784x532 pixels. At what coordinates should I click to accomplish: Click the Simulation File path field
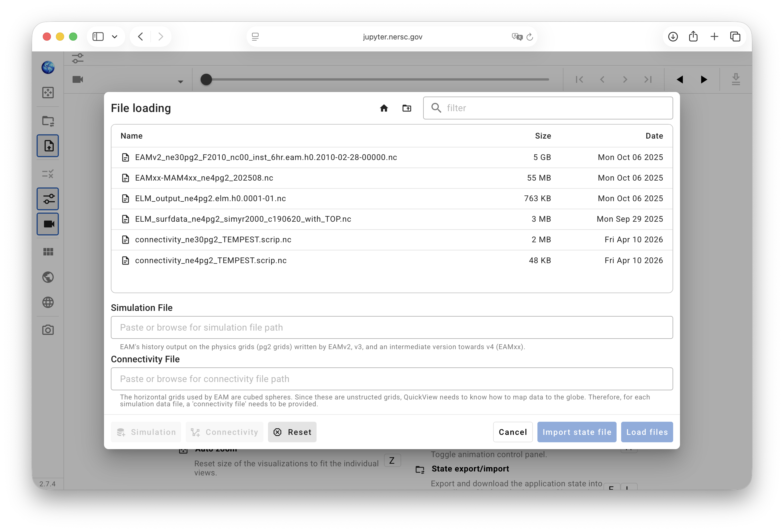click(392, 327)
